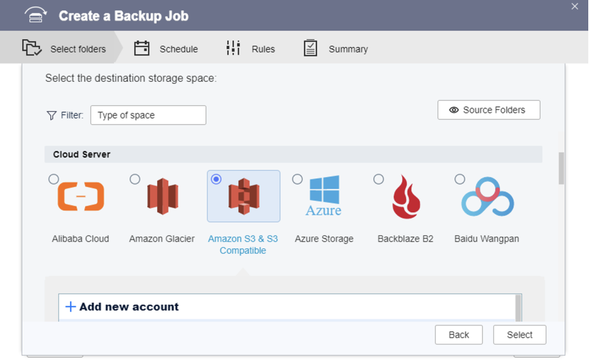Click the destination list vertical scrollbar

(561, 168)
